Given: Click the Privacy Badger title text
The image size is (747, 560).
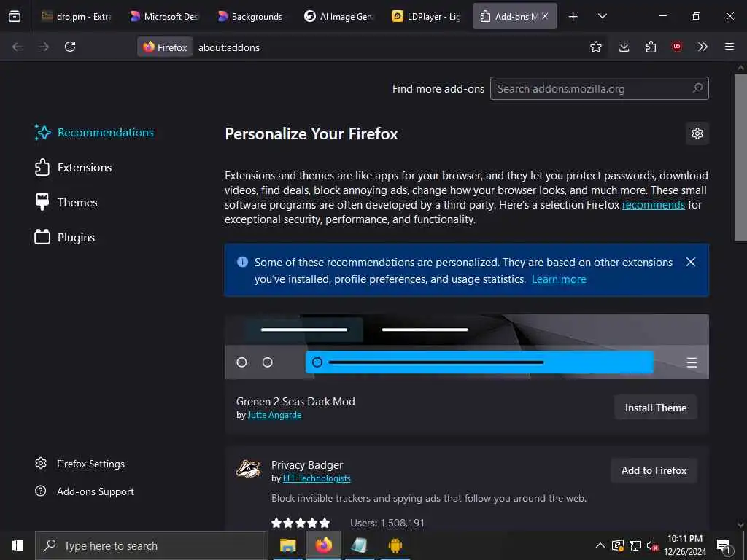Looking at the screenshot, I should pos(307,464).
